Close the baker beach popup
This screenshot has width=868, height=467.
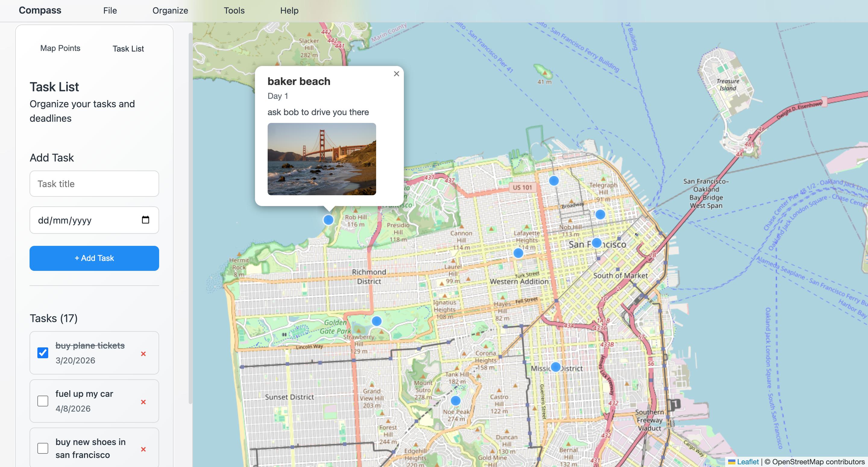pyautogui.click(x=396, y=74)
